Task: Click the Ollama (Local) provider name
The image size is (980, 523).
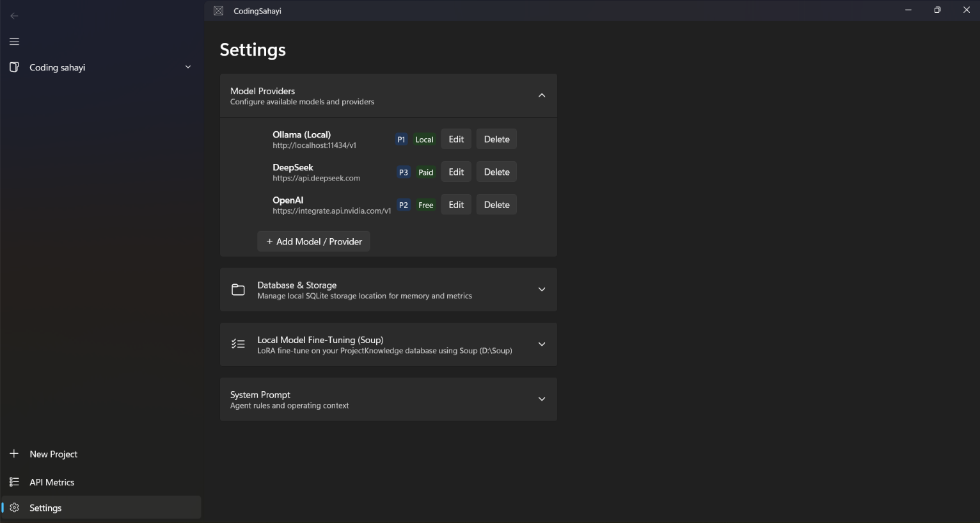Action: point(301,134)
